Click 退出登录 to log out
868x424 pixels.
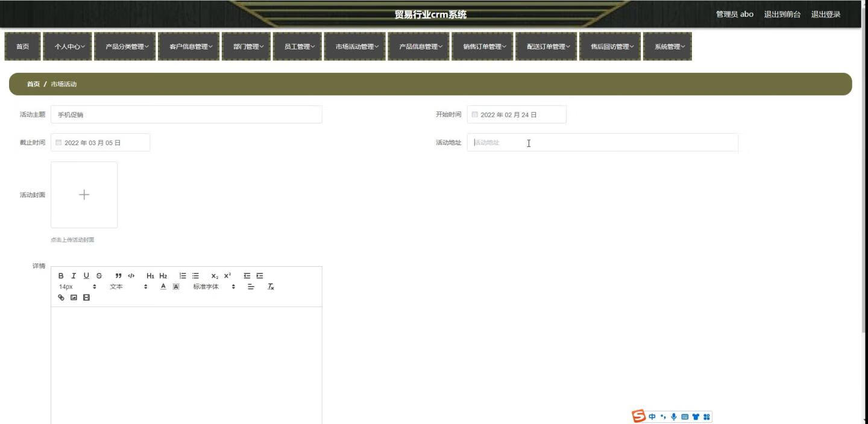826,14
